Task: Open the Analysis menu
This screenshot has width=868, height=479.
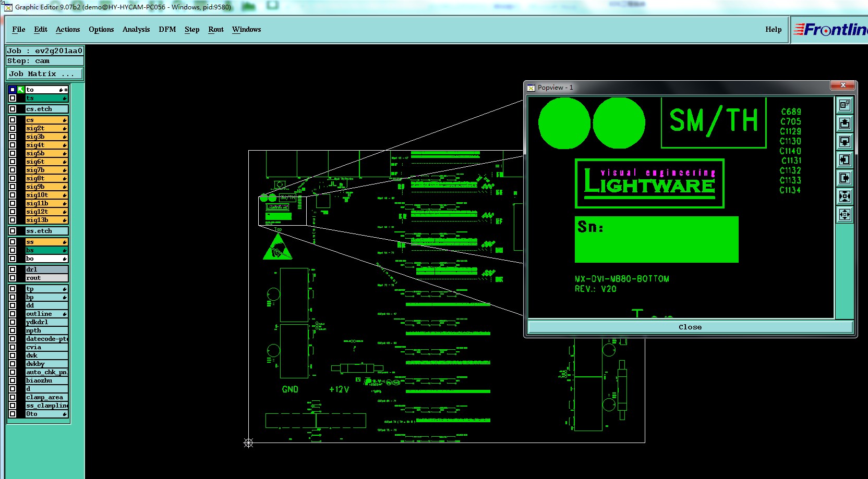Action: tap(136, 29)
